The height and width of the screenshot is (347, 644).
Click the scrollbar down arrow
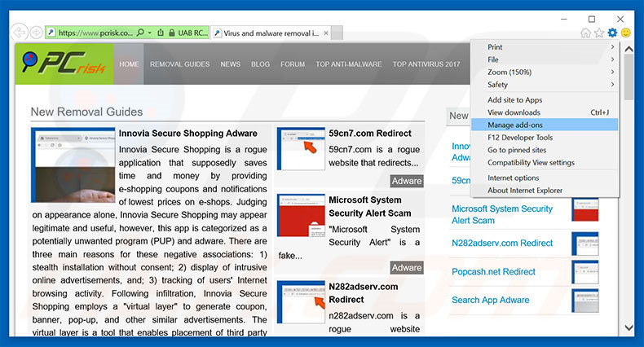(x=629, y=327)
